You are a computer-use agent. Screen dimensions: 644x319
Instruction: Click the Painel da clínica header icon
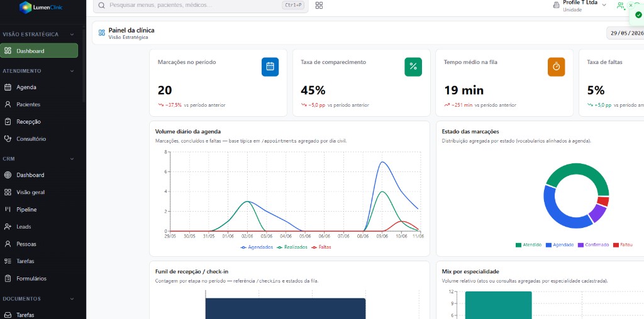(x=101, y=33)
